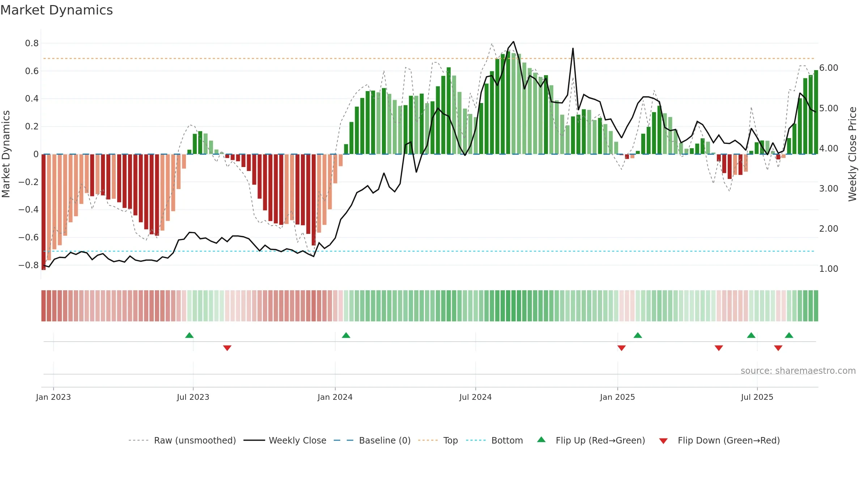
Task: Click the red flip-down triangle after Jul 2023
Action: pyautogui.click(x=227, y=348)
